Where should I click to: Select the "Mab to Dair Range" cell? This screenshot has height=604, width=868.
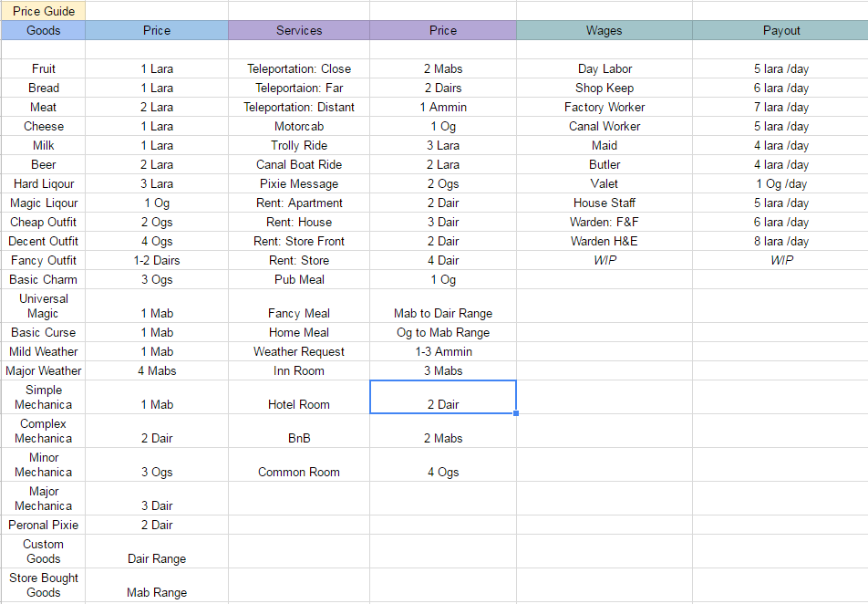coord(443,313)
